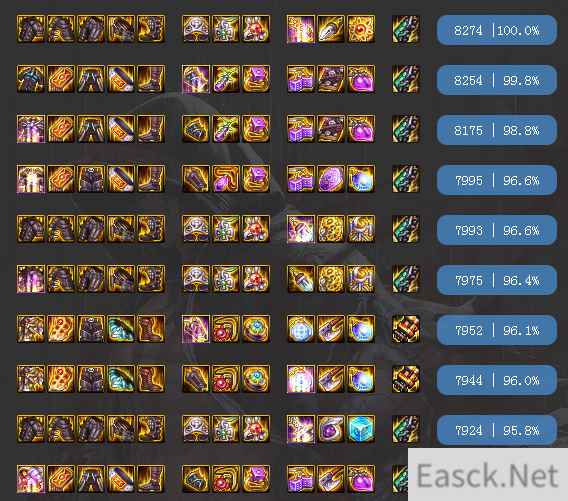Click the 8274 | 100.0% score button
The height and width of the screenshot is (501, 568).
[496, 30]
